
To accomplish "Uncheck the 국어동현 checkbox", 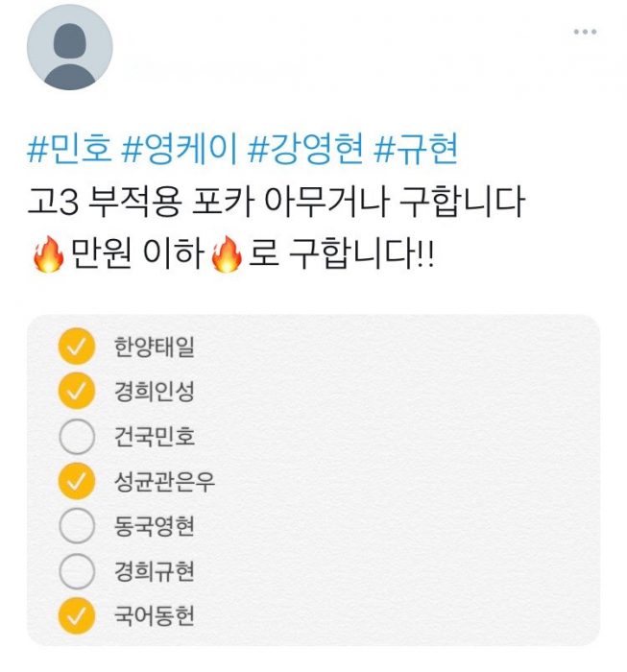I will (x=77, y=615).
